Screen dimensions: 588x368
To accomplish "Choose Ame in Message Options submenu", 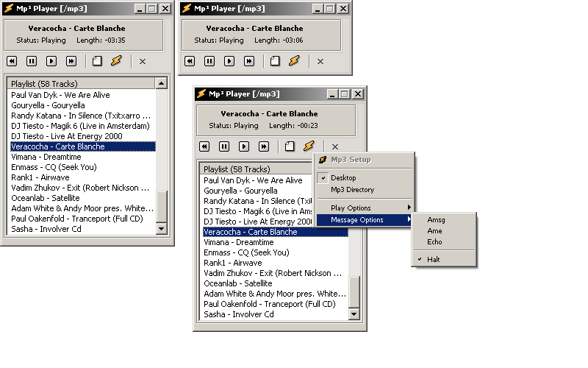I will pyautogui.click(x=444, y=230).
